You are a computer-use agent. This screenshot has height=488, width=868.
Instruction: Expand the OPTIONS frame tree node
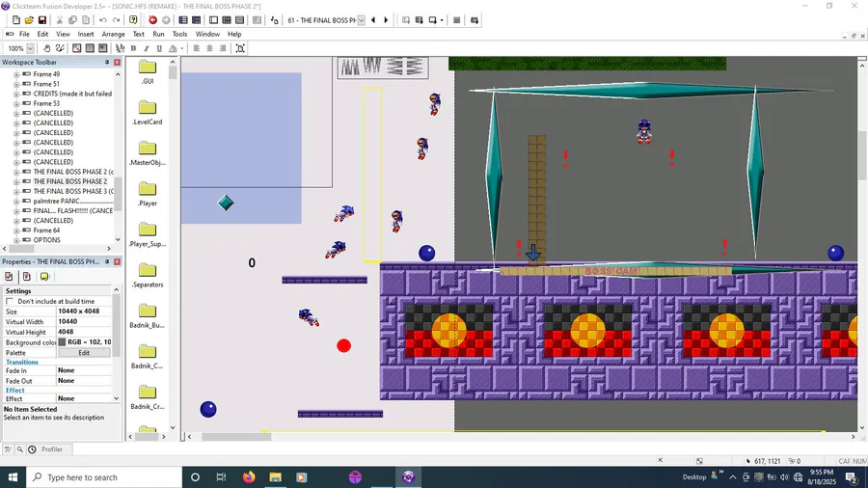pyautogui.click(x=16, y=240)
